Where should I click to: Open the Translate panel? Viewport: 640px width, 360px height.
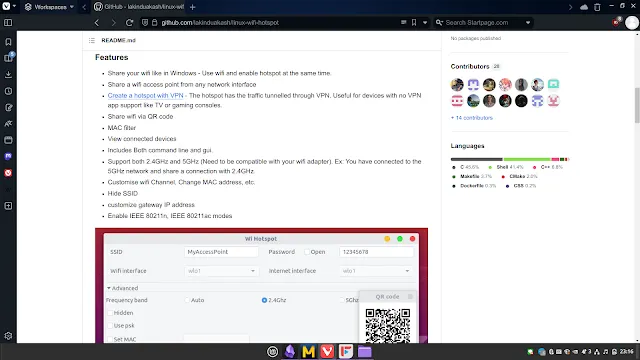(x=8, y=124)
